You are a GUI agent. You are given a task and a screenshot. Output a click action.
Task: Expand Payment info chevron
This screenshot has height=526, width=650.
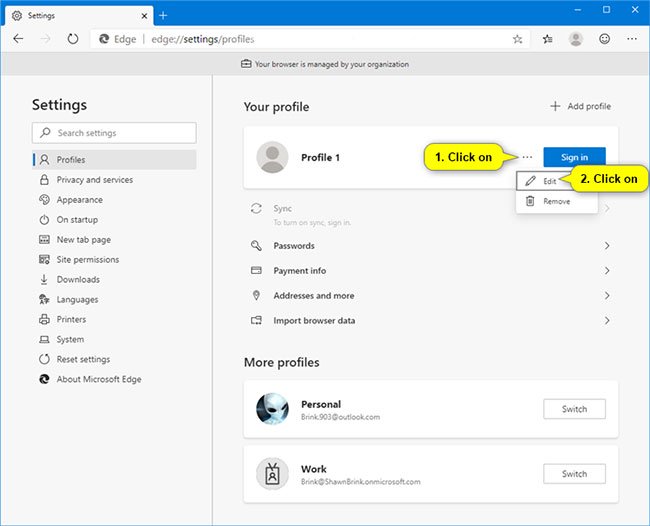[x=607, y=271]
